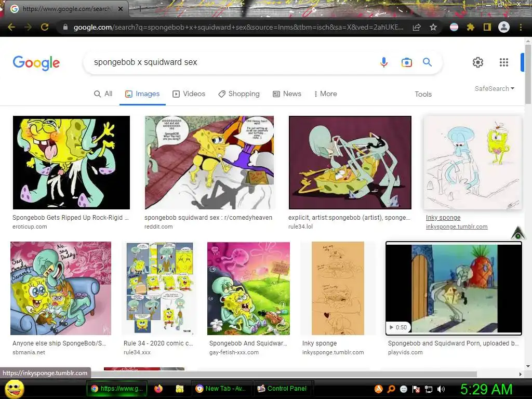Switch to New Tab - Av... taskbar window
This screenshot has width=532, height=399.
point(221,389)
